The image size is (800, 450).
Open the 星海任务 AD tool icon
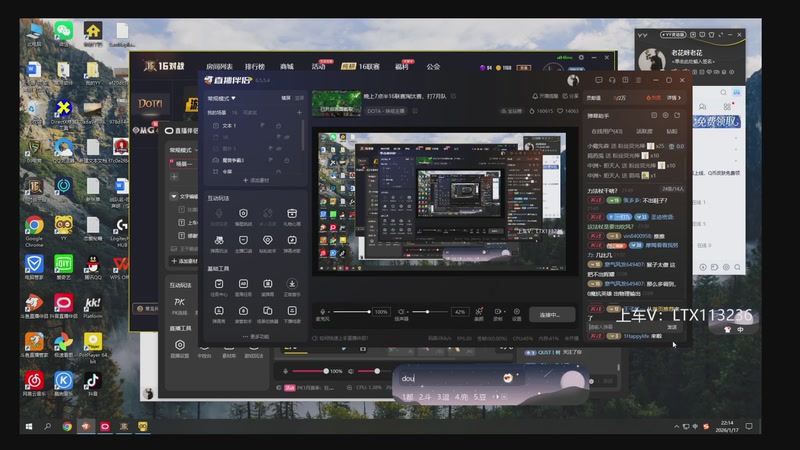pos(243,284)
